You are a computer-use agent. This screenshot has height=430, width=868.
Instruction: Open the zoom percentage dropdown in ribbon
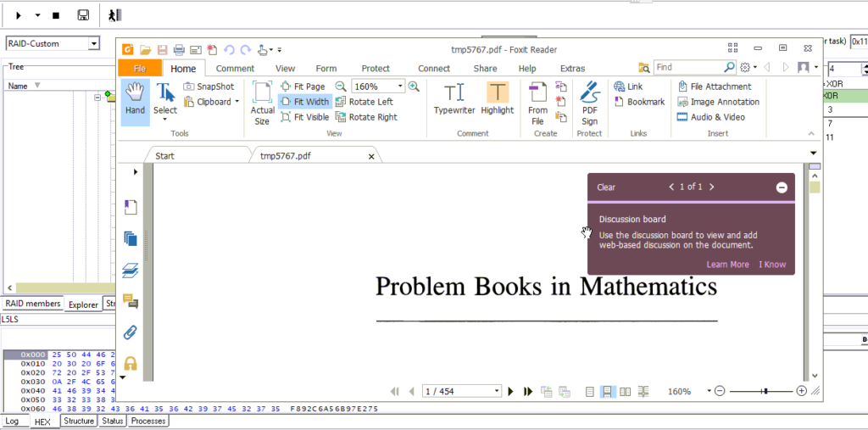tap(400, 87)
